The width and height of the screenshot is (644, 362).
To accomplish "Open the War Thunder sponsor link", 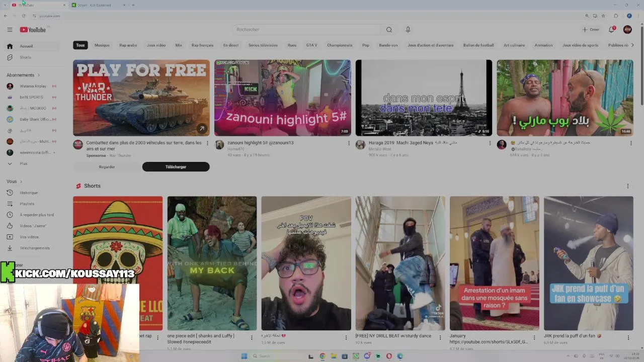I will pos(120,156).
